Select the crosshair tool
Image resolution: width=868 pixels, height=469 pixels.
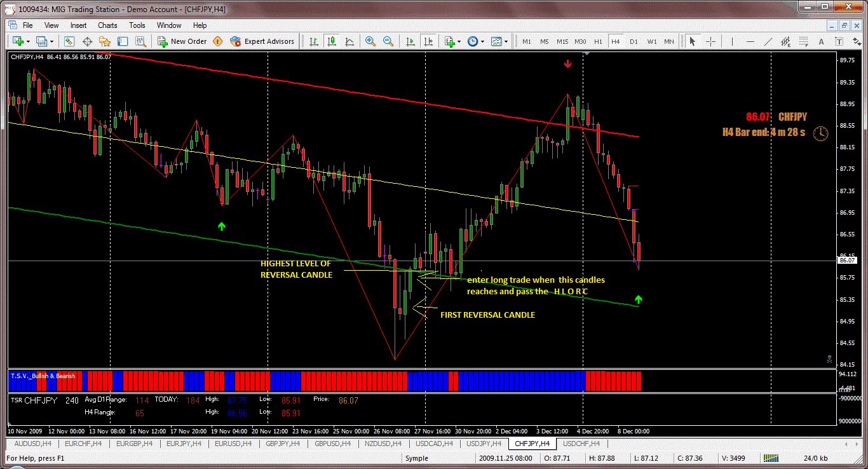(x=711, y=41)
